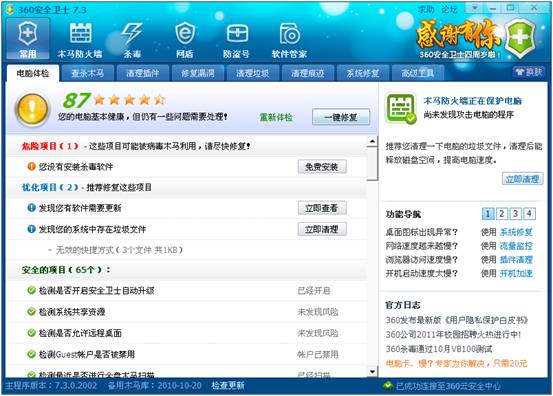Click the 检查更新 link in status bar
The image size is (553, 396).
click(228, 385)
